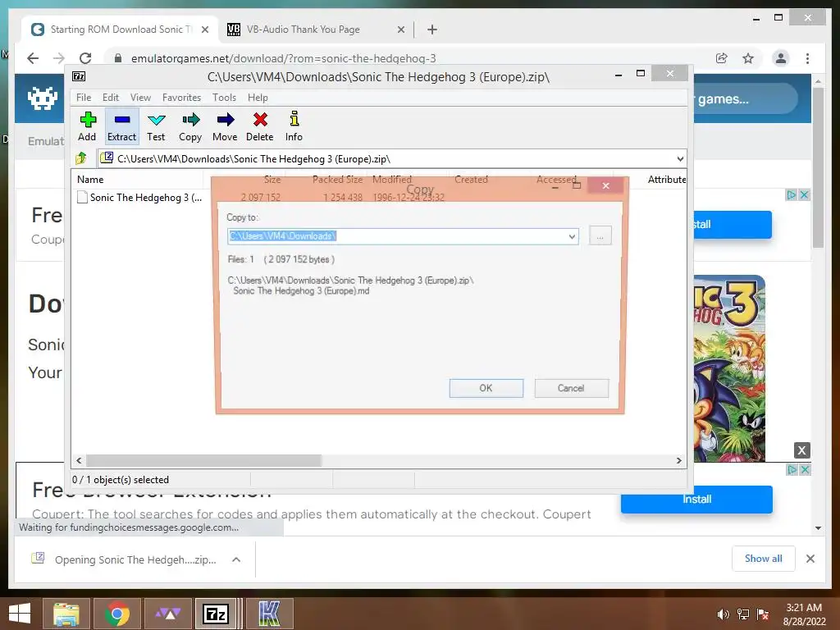Screen dimensions: 840x630
Task: Click the Sonic The Hedgeh zip download item
Action: [x=125, y=559]
